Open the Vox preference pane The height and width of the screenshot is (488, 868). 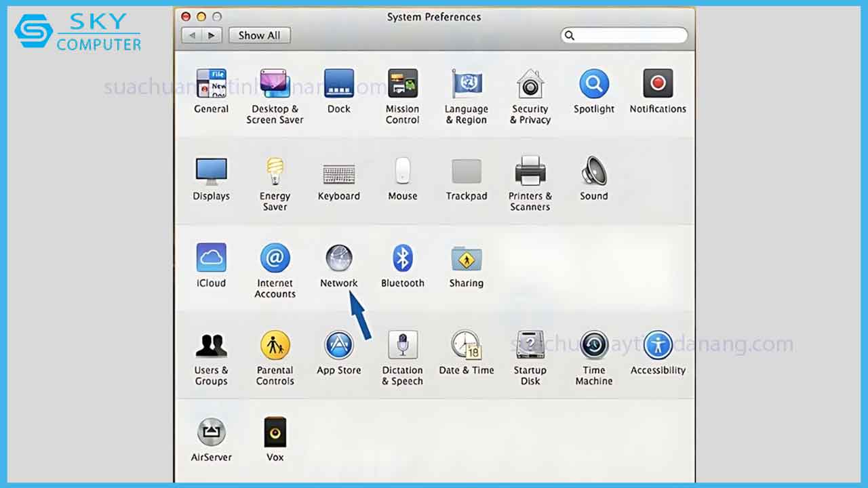275,432
